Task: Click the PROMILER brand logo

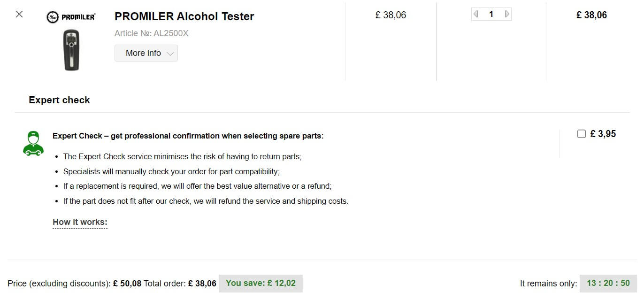Action: click(71, 17)
